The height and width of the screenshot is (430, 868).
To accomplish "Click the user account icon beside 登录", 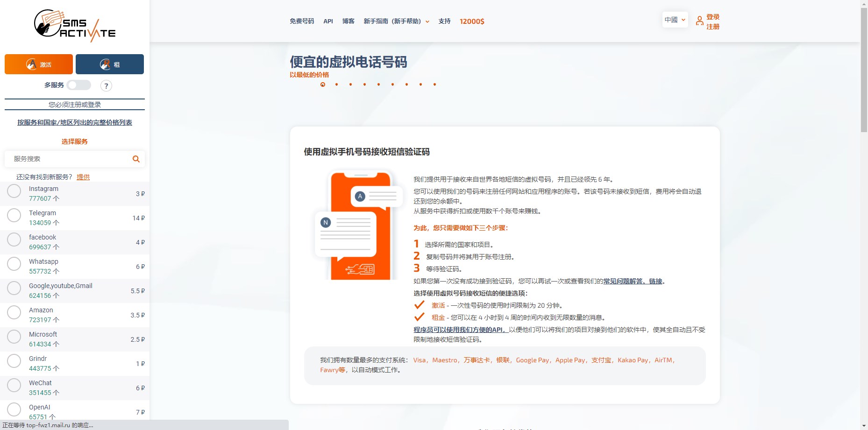I will (x=699, y=21).
